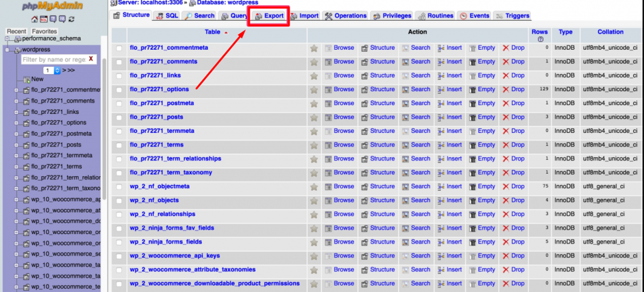Click the table icon beside flo_pr72271_posts in the sidebar
The width and height of the screenshot is (644, 292).
(26, 145)
